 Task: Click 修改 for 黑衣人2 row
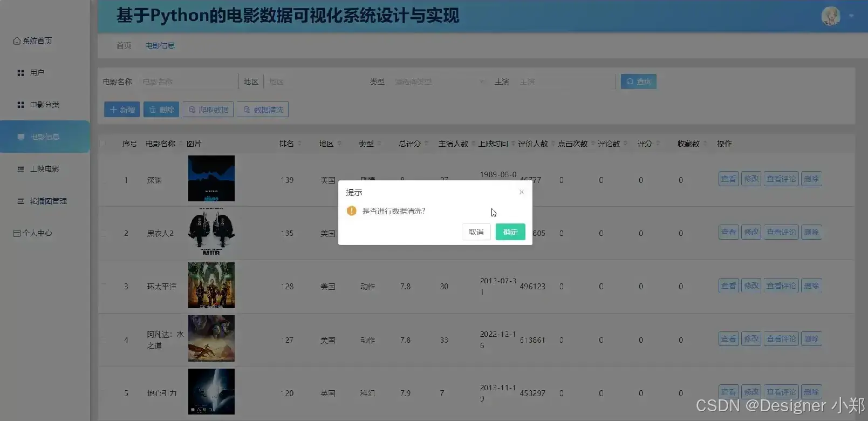tap(751, 232)
